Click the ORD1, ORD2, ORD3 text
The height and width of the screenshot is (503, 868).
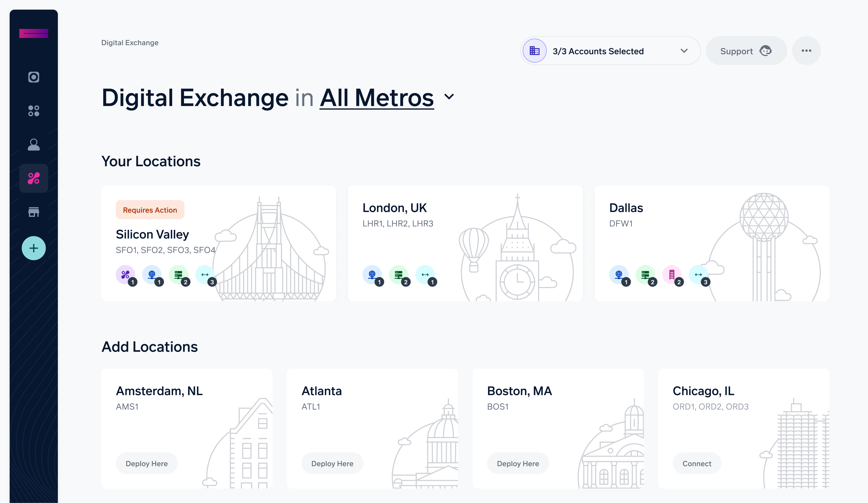pos(711,407)
